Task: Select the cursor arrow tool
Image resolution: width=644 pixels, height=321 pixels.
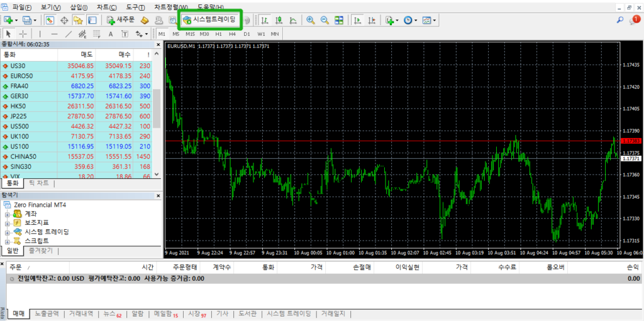Action: 9,34
